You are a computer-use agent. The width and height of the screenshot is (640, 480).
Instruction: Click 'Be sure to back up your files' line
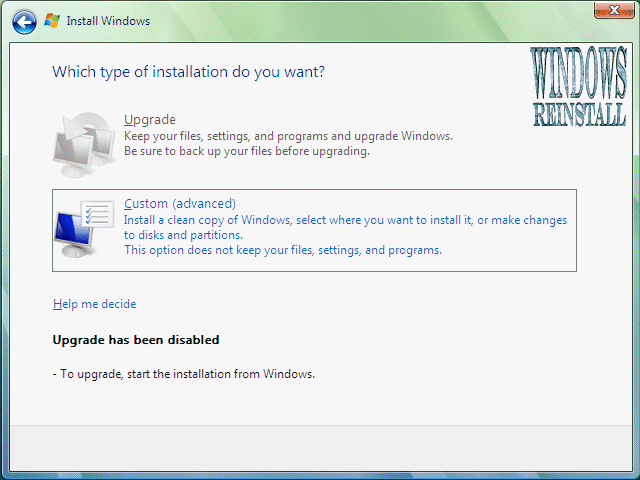(x=246, y=152)
